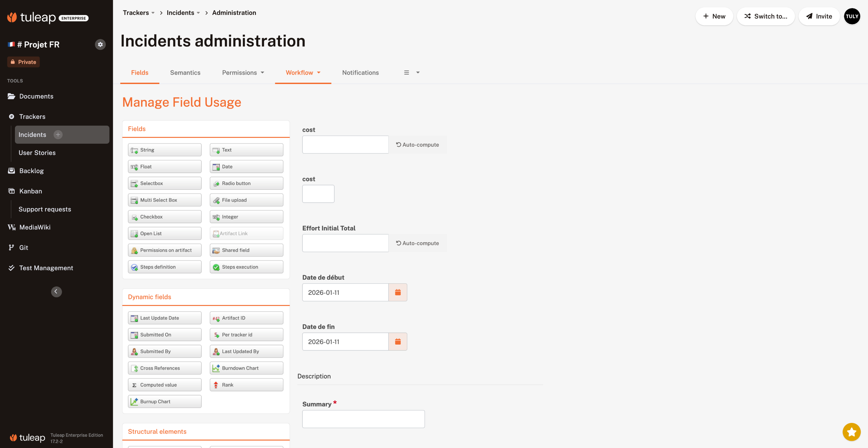Viewport: 868px width, 448px height.
Task: Add a Selectbox field
Action: coord(164,183)
